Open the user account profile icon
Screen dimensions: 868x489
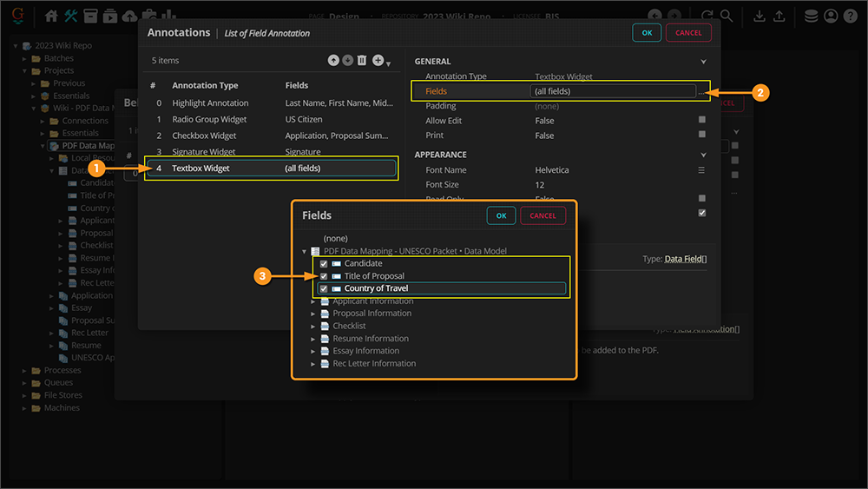click(x=831, y=16)
